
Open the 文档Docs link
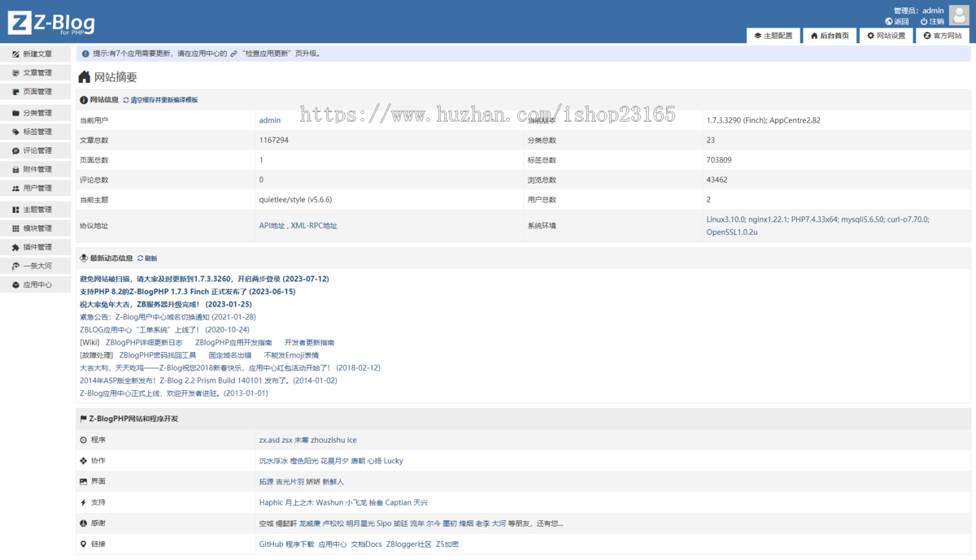click(x=366, y=545)
